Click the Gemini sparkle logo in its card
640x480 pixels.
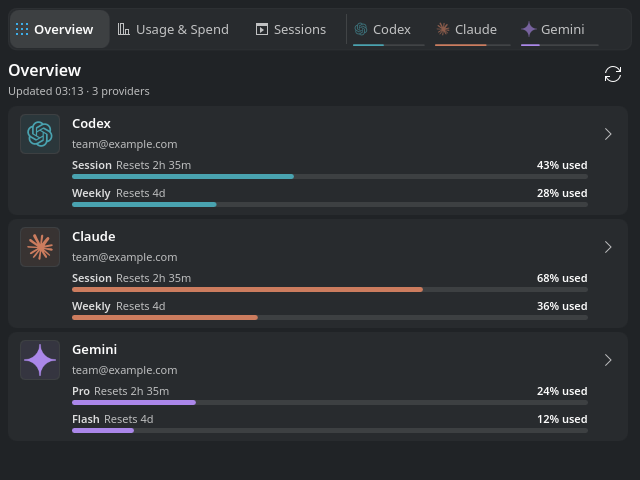[40, 360]
